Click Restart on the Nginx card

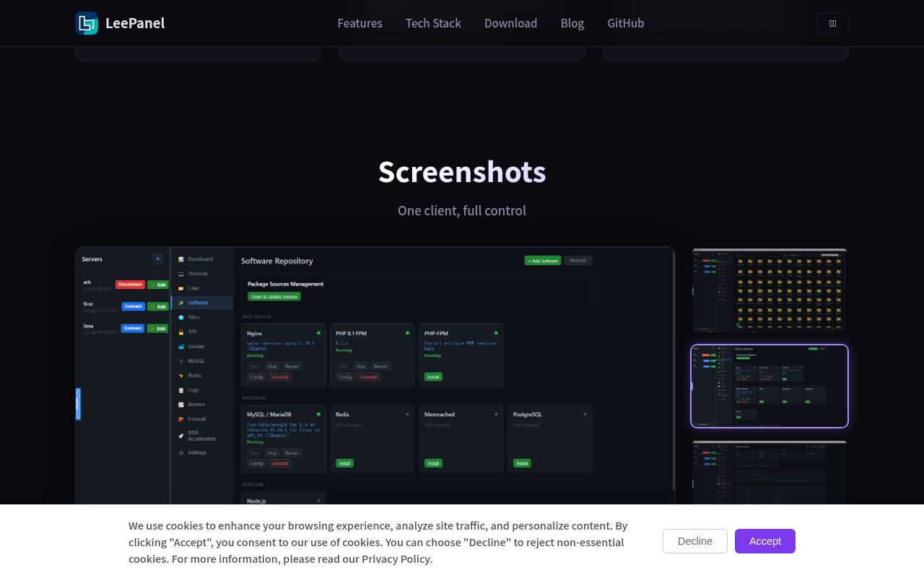(292, 366)
